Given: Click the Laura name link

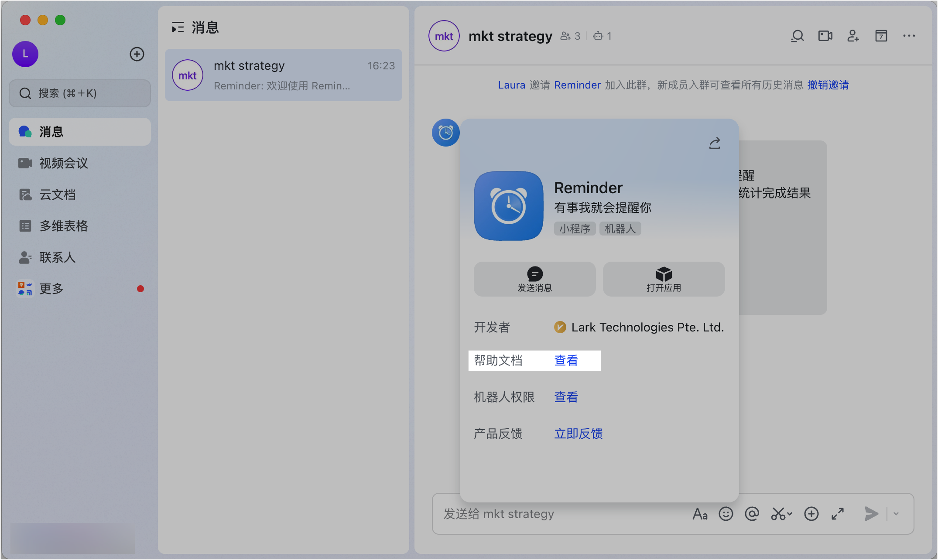Looking at the screenshot, I should pyautogui.click(x=512, y=85).
